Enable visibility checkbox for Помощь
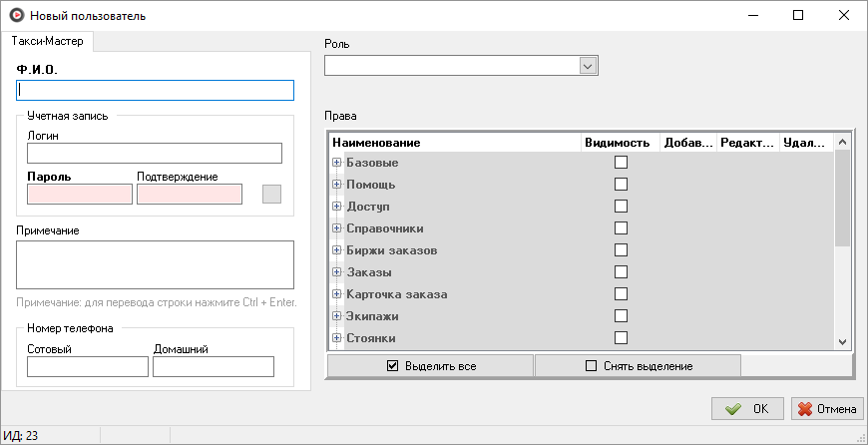The height and width of the screenshot is (445, 868). pos(621,185)
